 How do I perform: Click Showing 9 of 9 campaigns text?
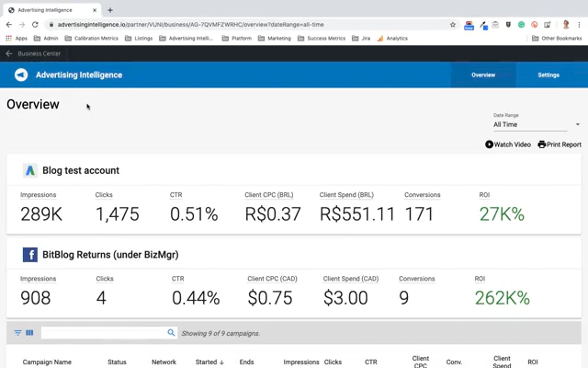click(220, 333)
